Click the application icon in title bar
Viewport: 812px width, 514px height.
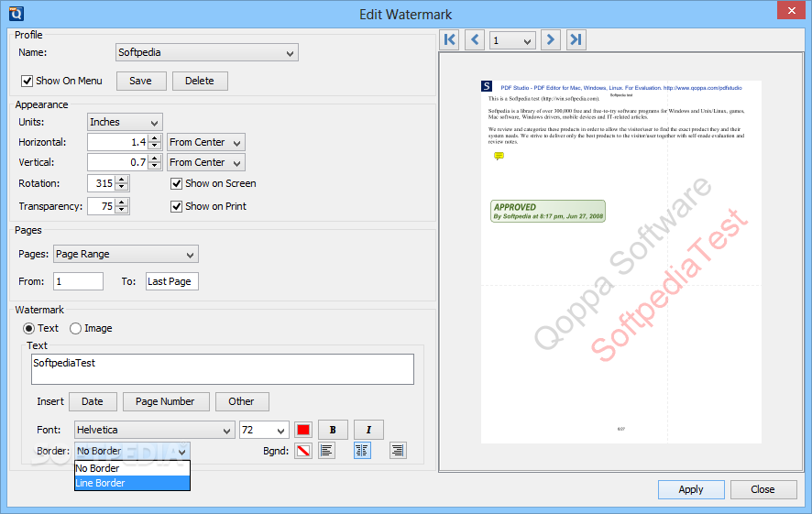point(16,14)
